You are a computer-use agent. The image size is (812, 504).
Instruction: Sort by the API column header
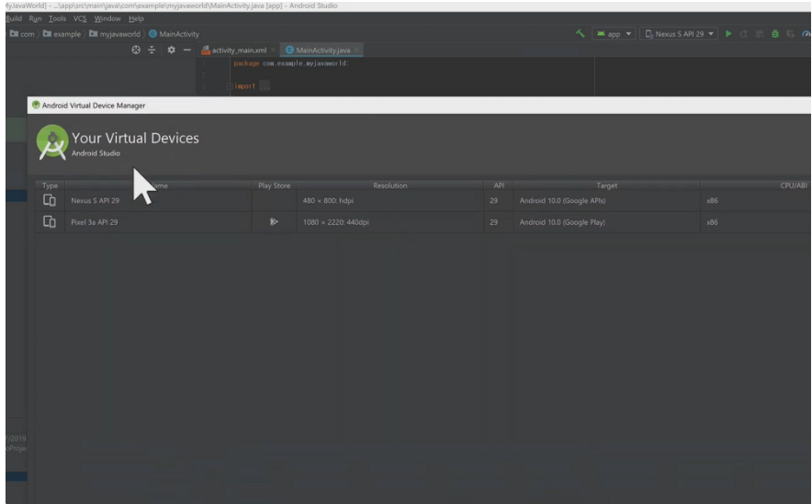(499, 185)
